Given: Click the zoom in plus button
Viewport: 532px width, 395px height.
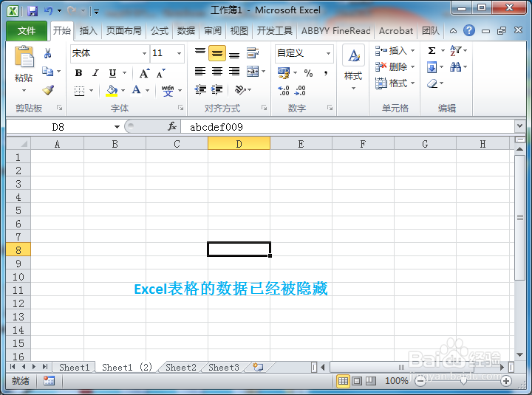Looking at the screenshot, I should point(506,381).
